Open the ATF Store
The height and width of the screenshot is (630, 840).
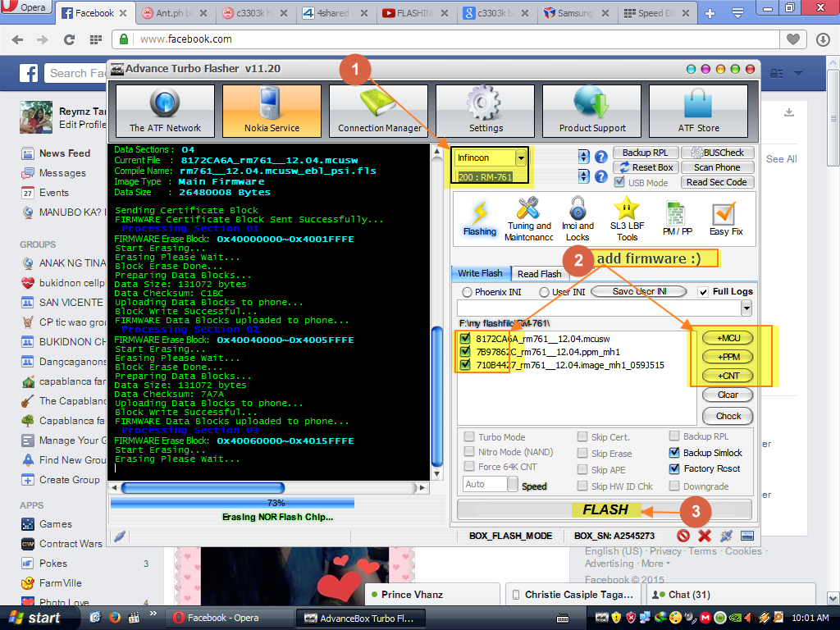pyautogui.click(x=698, y=112)
